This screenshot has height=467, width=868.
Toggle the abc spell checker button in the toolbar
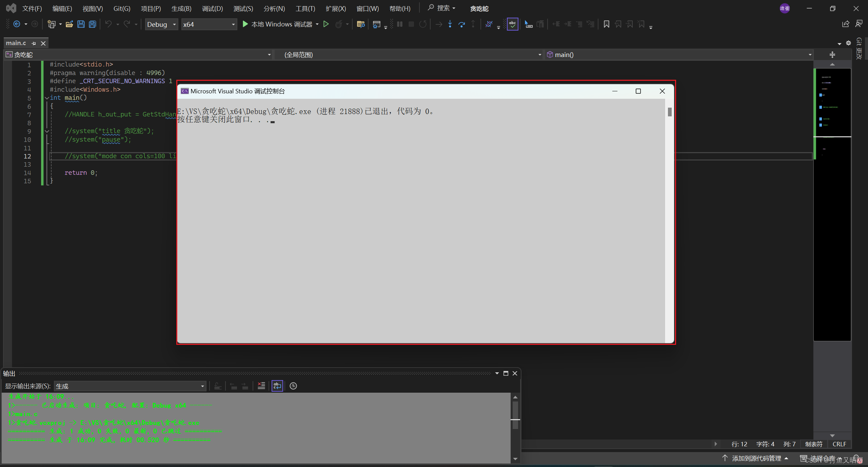[512, 24]
